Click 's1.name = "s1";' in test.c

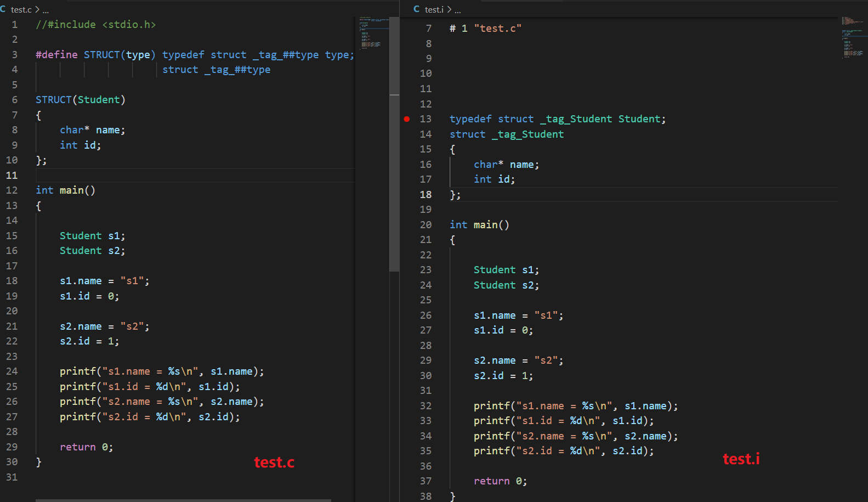coord(105,281)
